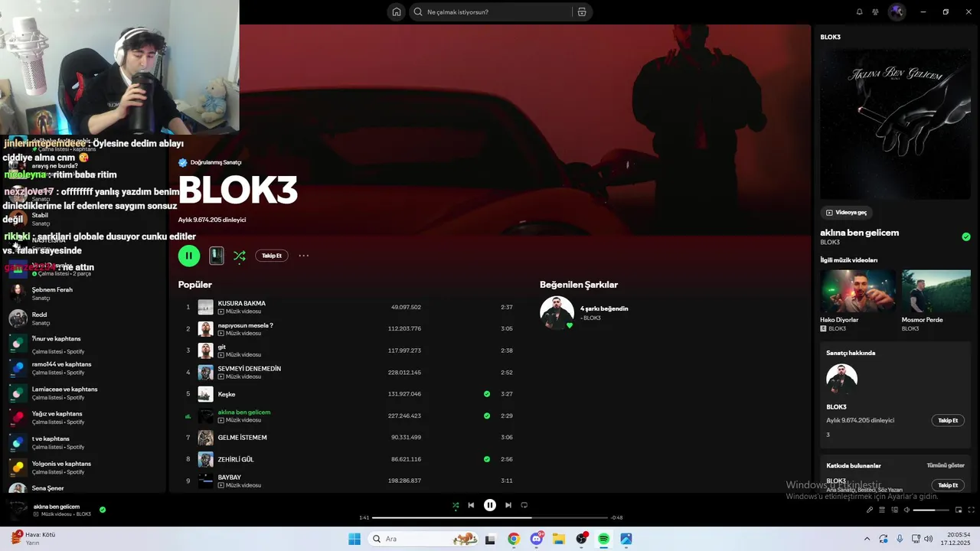Open OBS Studio from the taskbar
This screenshot has width=980, height=551.
coord(581,539)
